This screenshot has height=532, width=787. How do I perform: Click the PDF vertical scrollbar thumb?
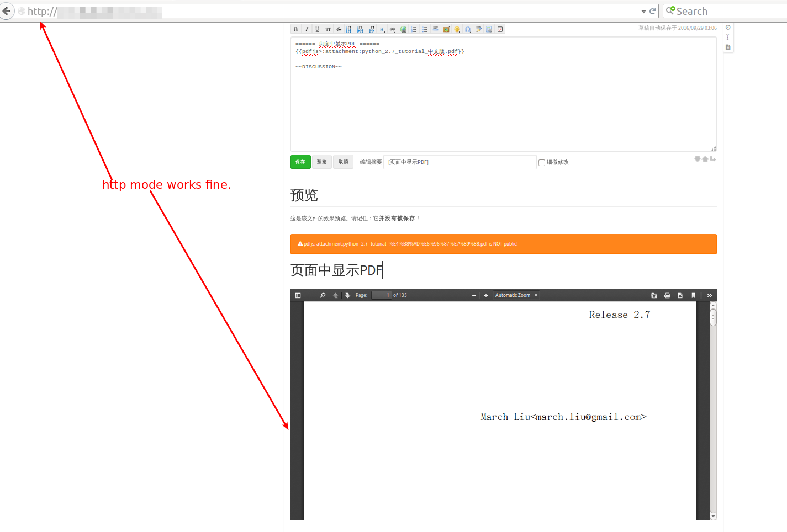[x=713, y=317]
